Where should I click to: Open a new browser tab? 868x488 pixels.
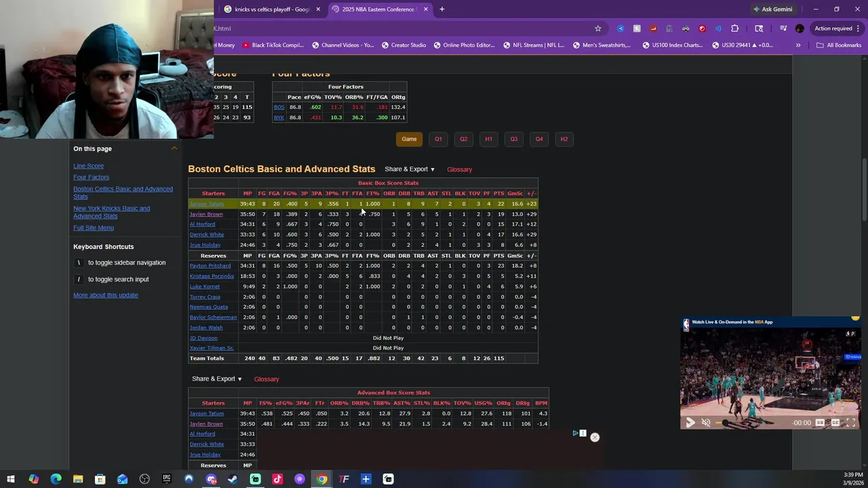point(441,9)
